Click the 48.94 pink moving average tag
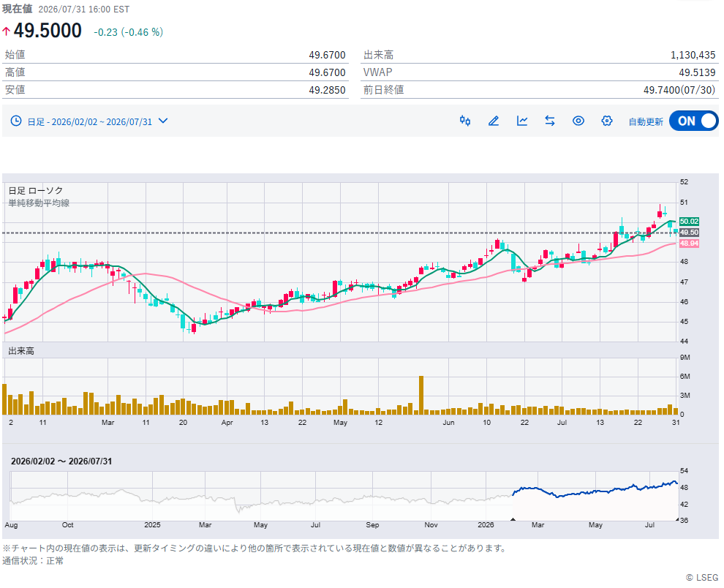The width and height of the screenshot is (724, 588). (x=689, y=244)
